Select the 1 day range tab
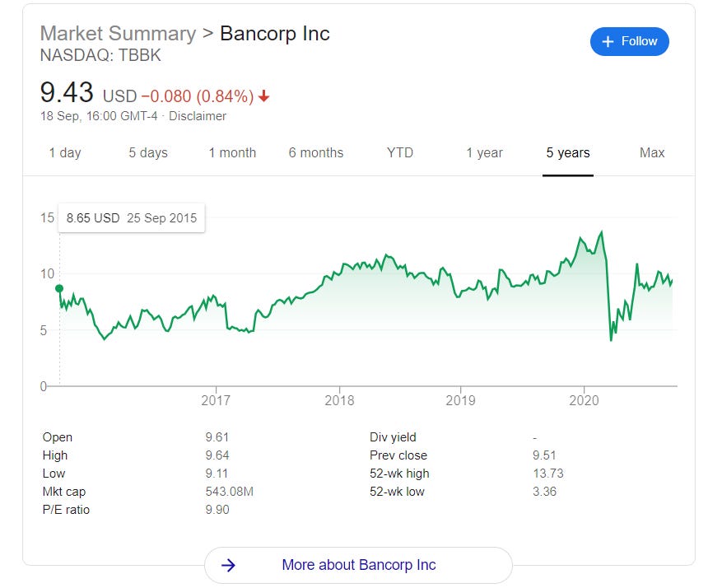 point(65,152)
